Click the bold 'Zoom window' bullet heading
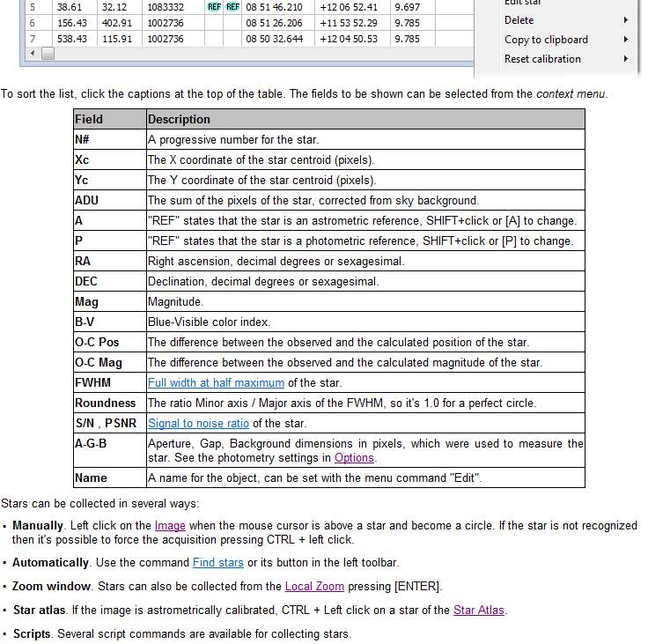The height and width of the screenshot is (644, 648). tap(51, 587)
